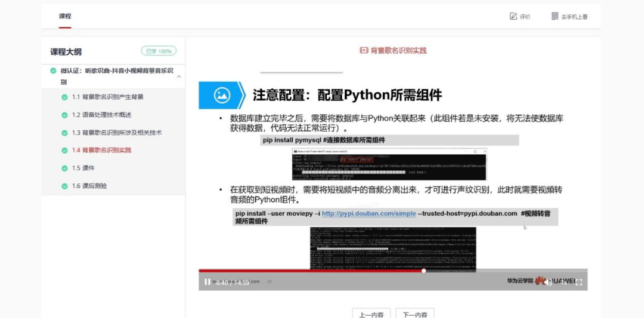Click the video icon beside 背景歌名识别实践

click(x=364, y=50)
